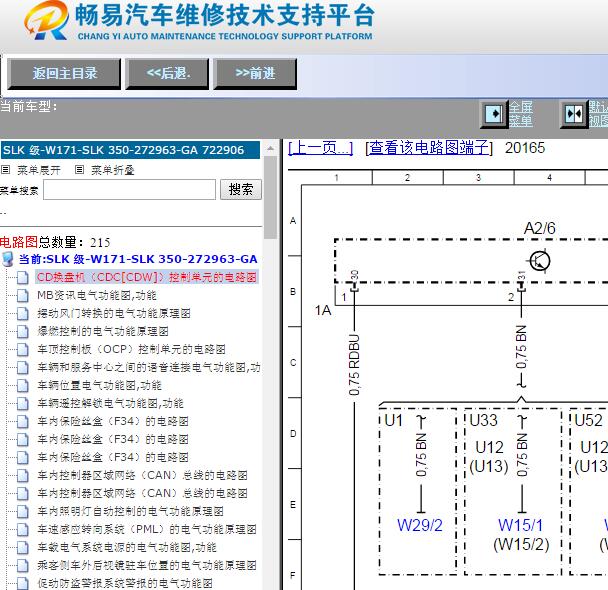The image size is (608, 590).
Task: Click the document icon beside 爆燃控制 item
Action: pos(22,331)
